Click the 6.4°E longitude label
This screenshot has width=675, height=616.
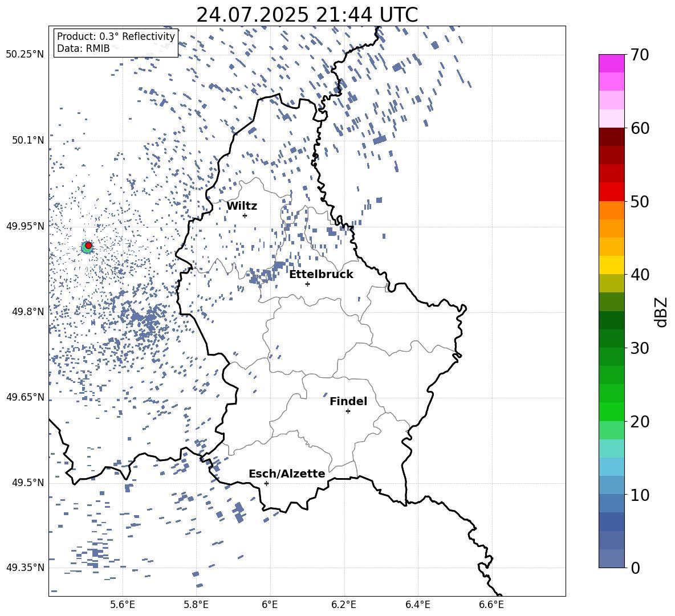pos(417,605)
